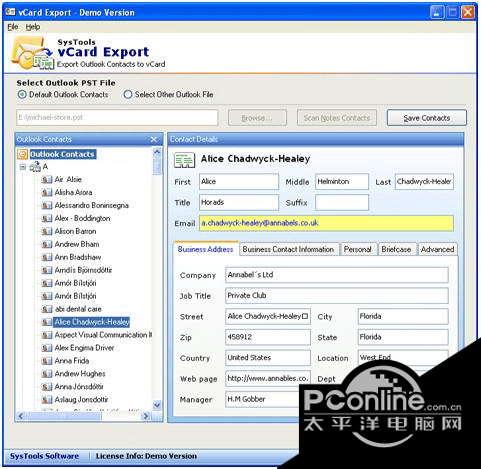Click contact card icon beside Andrew Hughes

coord(47,374)
